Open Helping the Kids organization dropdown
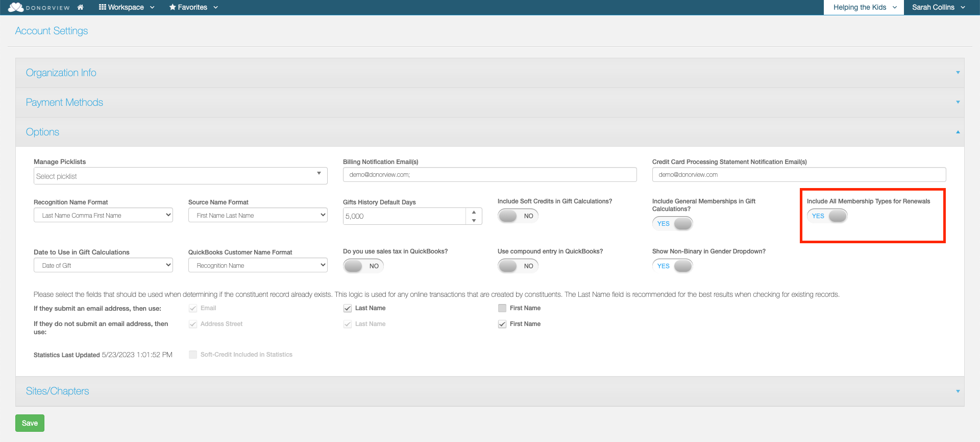 click(864, 7)
